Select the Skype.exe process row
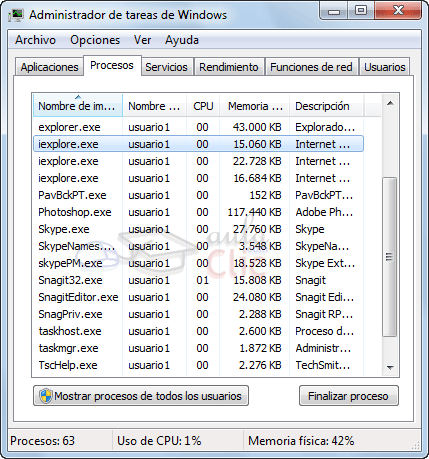Screen dimensions: 429x459 198,229
